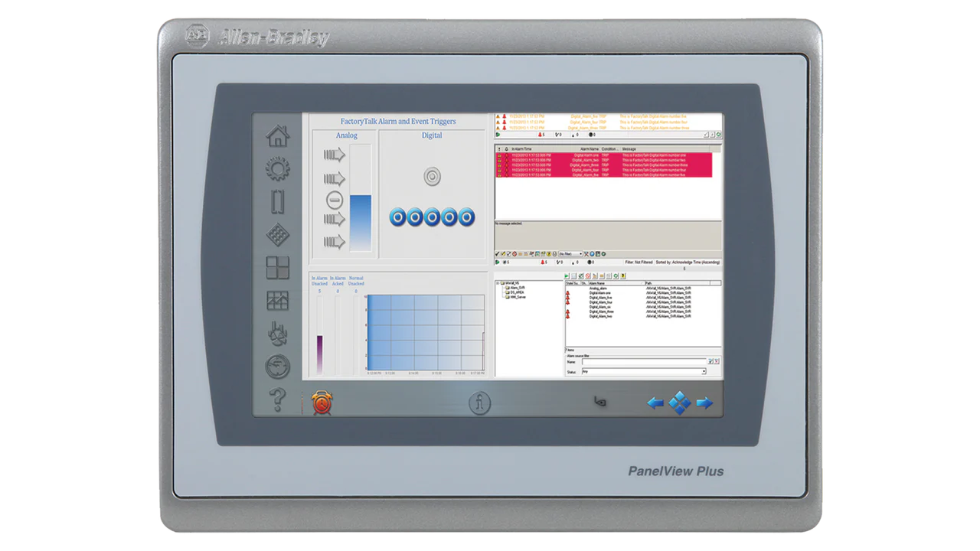Select Alarm_SVR folder in the tree

(x=515, y=288)
